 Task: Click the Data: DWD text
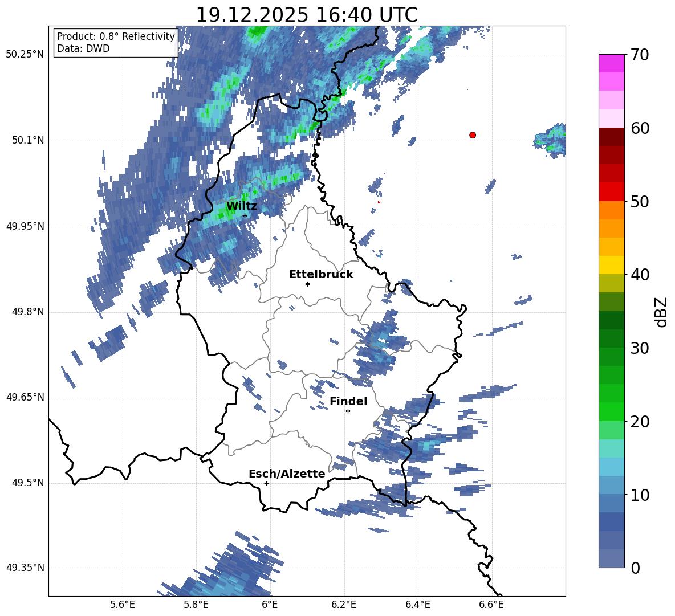[83, 48]
